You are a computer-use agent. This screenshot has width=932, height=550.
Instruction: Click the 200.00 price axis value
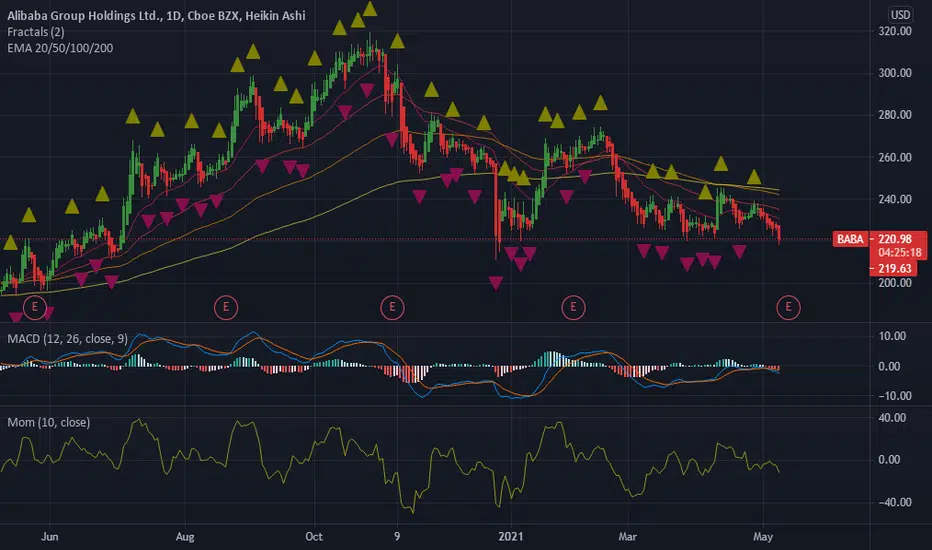pos(895,282)
